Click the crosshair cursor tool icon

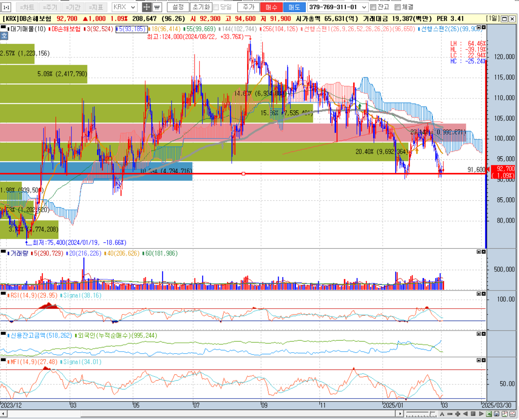click(147, 7)
